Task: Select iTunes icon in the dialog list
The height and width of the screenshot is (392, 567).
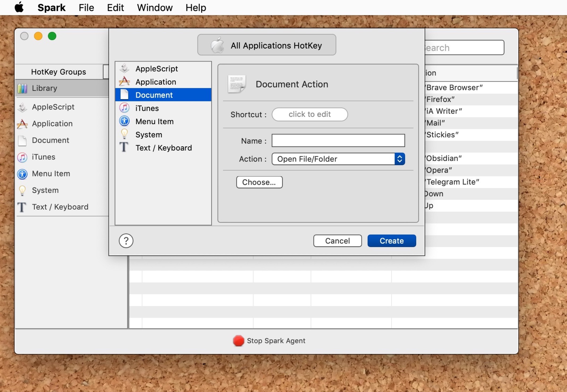Action: (x=125, y=108)
